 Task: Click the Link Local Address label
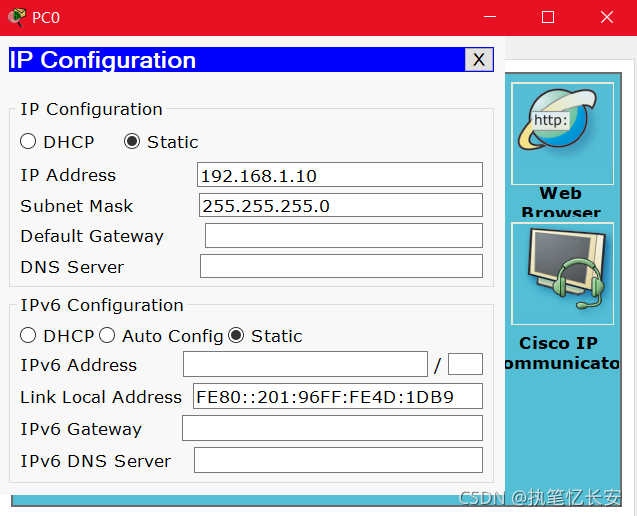click(101, 397)
